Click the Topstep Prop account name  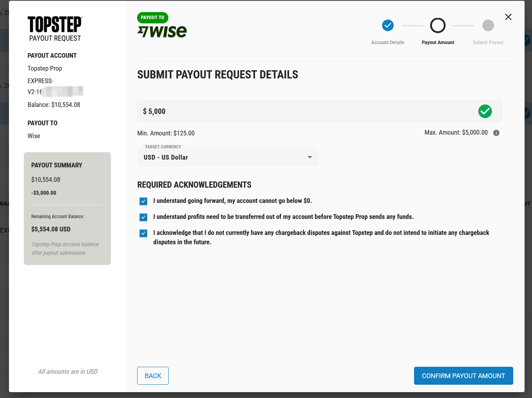point(45,68)
